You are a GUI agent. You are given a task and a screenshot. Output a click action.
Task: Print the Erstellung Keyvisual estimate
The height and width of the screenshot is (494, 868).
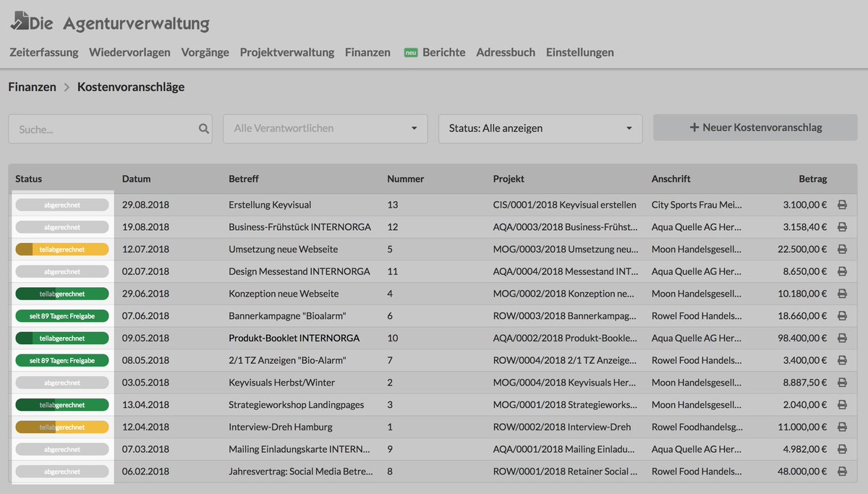842,205
